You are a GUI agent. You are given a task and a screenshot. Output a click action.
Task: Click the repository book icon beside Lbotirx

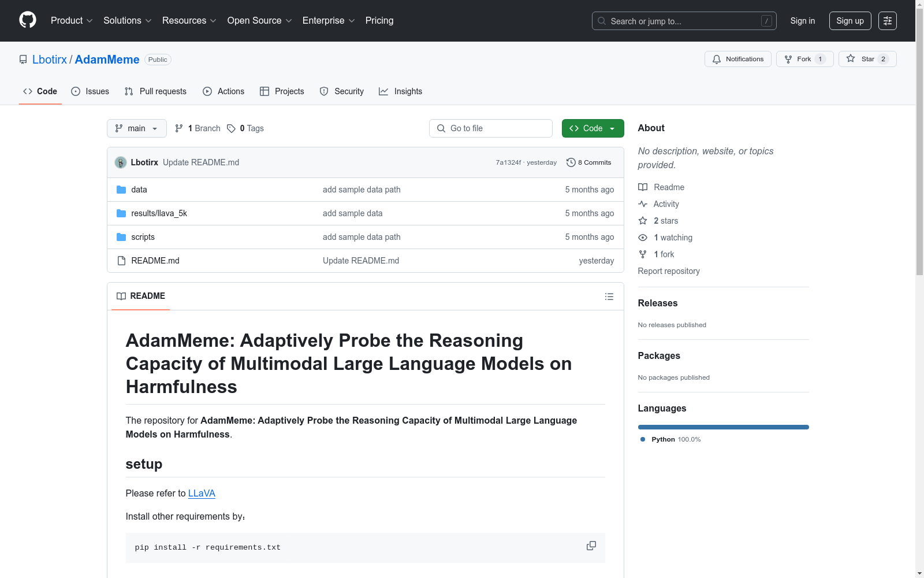tap(23, 60)
